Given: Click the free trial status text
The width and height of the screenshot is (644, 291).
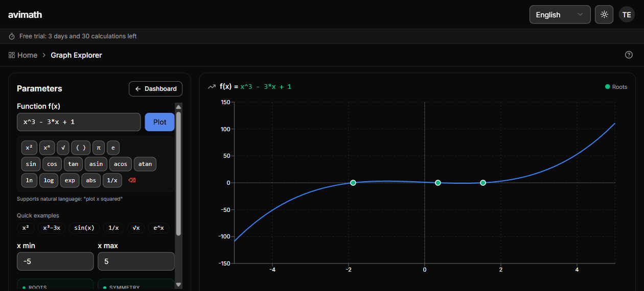Looking at the screenshot, I should tap(78, 36).
